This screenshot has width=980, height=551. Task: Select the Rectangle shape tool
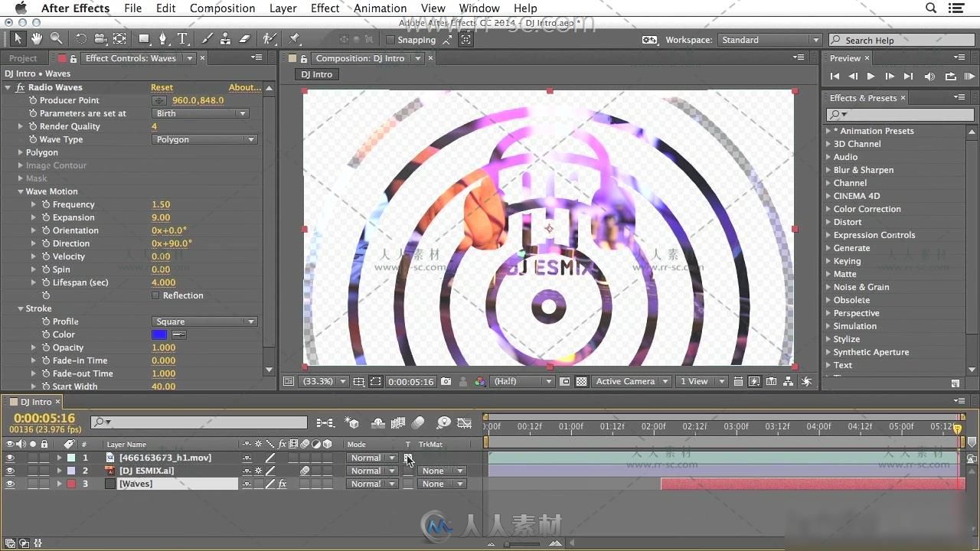point(144,39)
